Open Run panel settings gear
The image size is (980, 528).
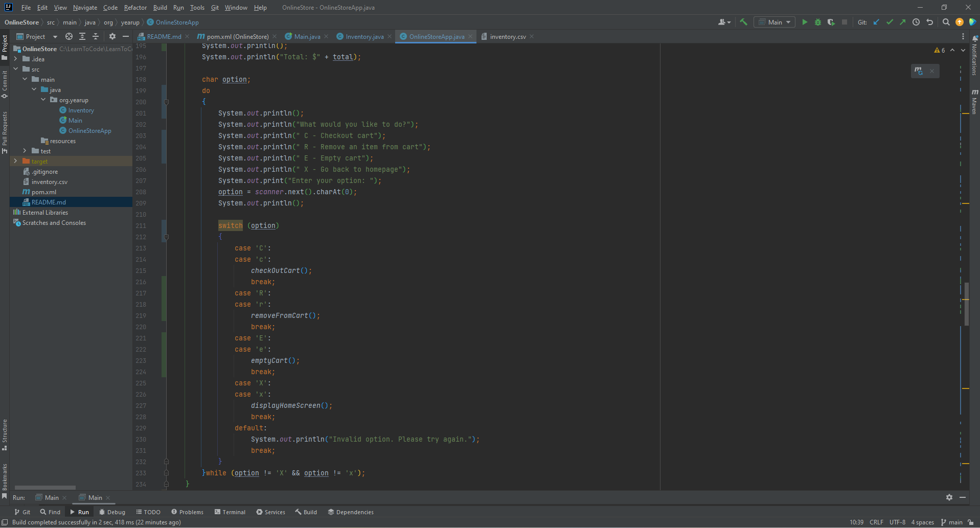(x=949, y=497)
